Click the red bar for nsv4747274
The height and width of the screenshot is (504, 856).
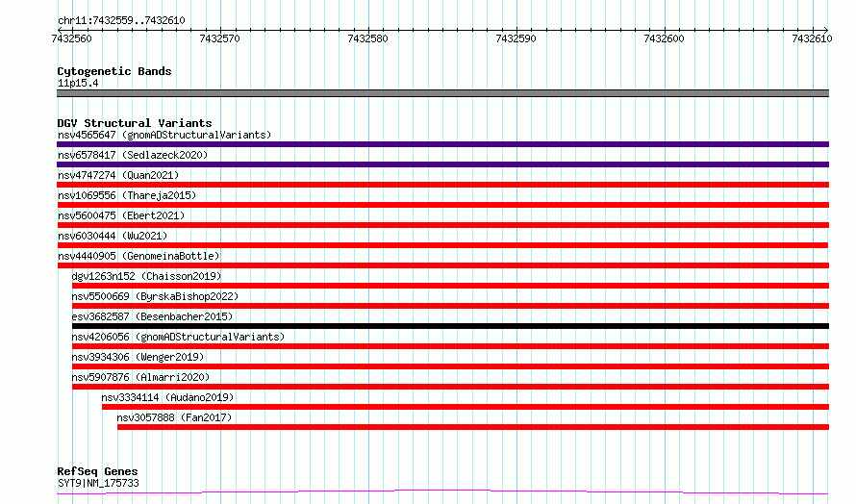tap(442, 185)
